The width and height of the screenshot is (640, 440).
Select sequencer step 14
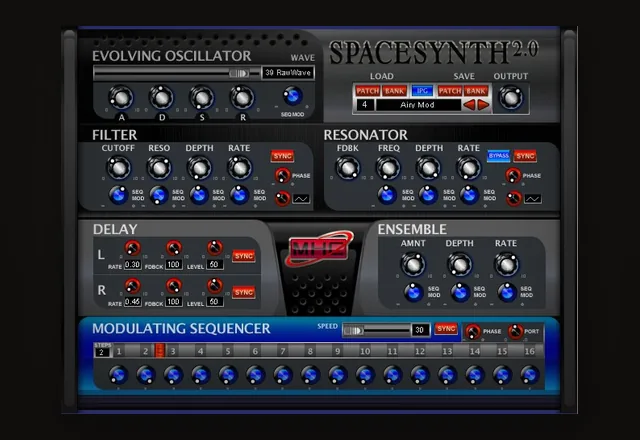click(474, 351)
